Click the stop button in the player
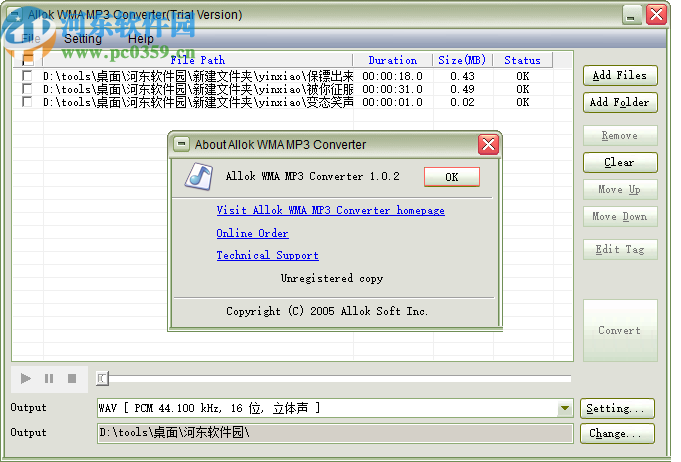 [x=72, y=379]
